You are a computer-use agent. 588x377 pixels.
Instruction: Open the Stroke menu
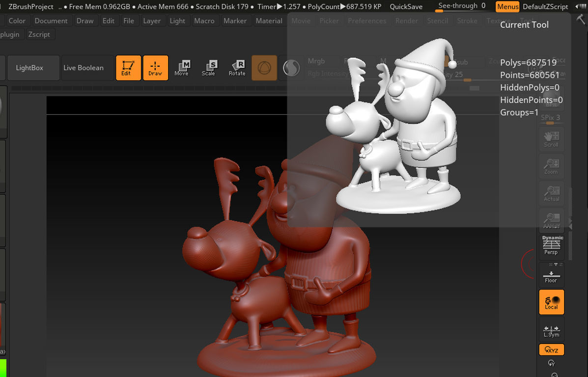(x=467, y=21)
